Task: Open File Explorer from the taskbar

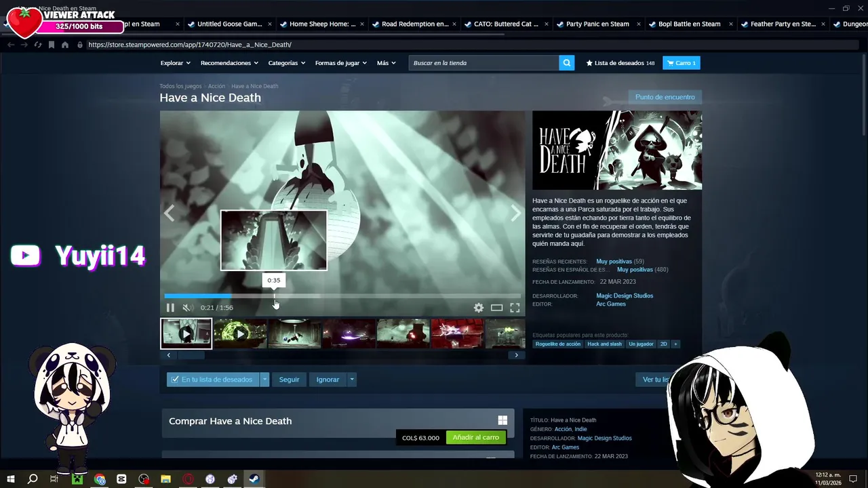Action: 165,479
